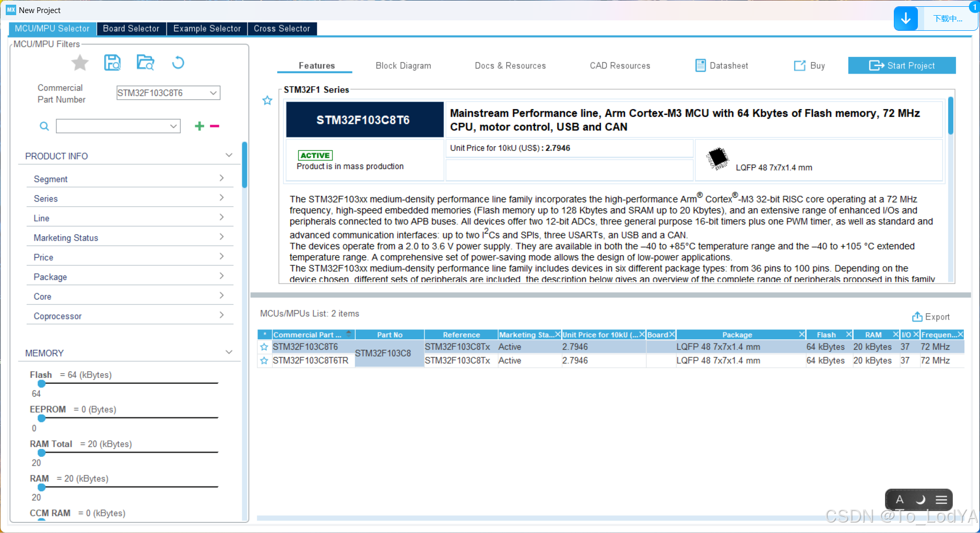The height and width of the screenshot is (533, 980).
Task: Export the MCU list
Action: (x=931, y=317)
